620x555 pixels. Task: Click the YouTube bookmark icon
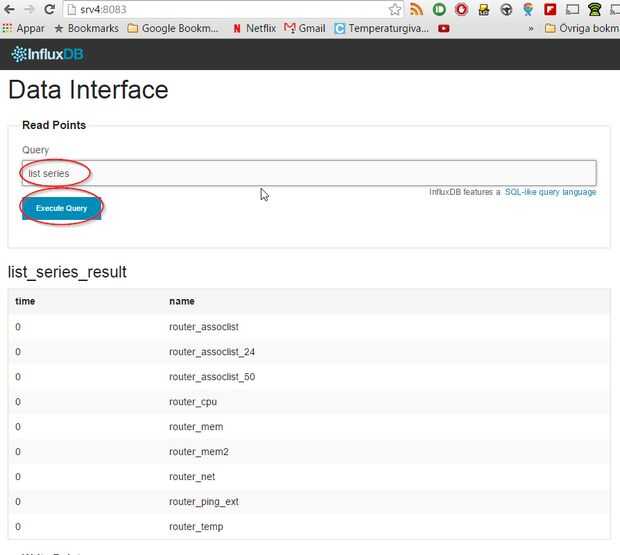(x=443, y=28)
